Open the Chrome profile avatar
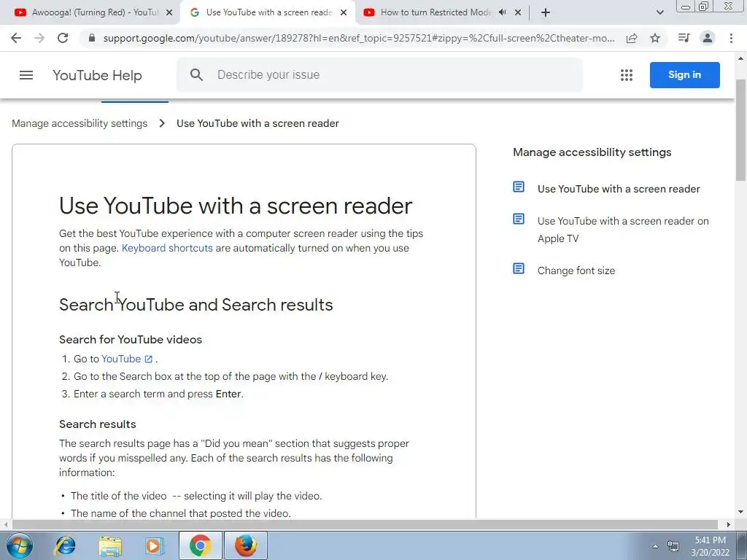This screenshot has height=560, width=747. click(708, 38)
